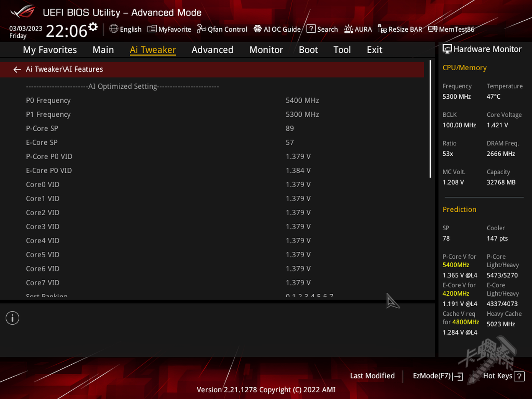532x399 pixels.
Task: Click the ROG logo at top left
Action: click(x=23, y=12)
